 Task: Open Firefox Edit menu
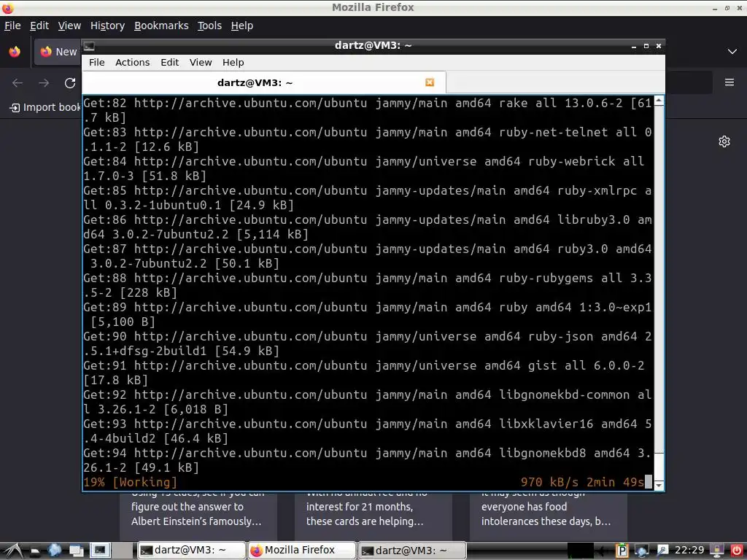point(39,26)
